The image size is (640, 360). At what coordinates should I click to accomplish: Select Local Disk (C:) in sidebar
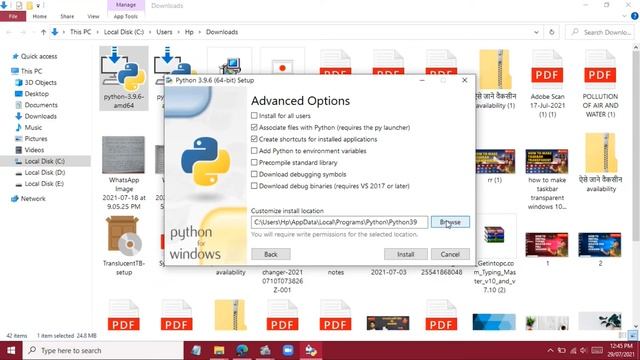(44, 161)
